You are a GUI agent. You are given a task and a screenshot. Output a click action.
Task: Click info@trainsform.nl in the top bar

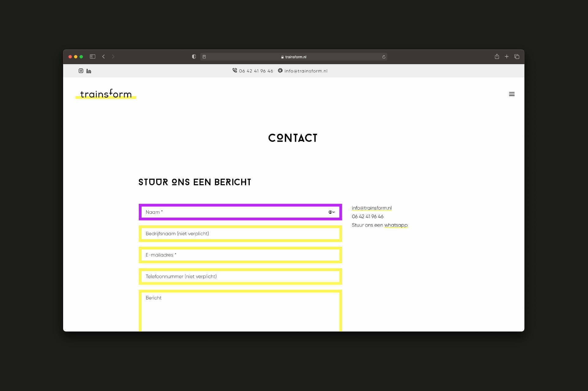point(306,71)
